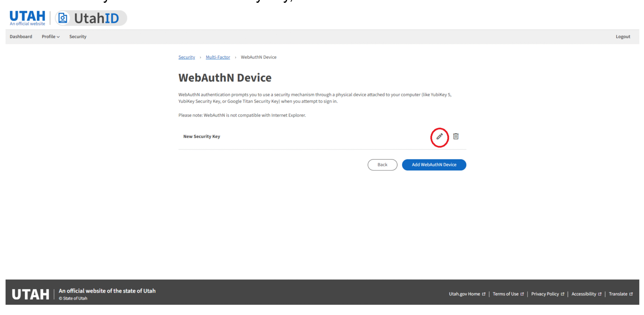Click the Logout link
Viewport: 644px width, 315px height.
pos(623,37)
